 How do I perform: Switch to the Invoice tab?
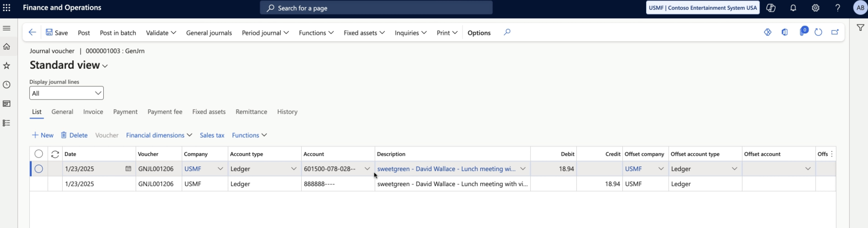[x=93, y=112]
